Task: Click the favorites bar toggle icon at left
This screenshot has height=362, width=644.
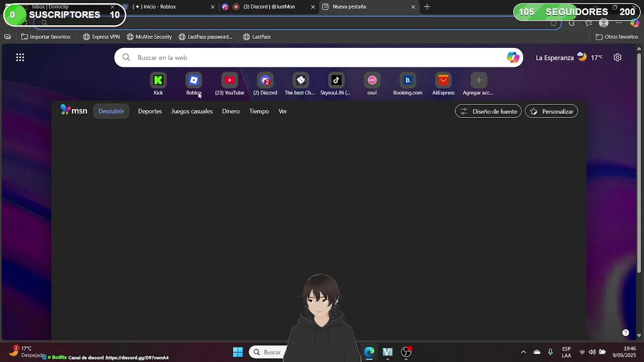Action: [x=7, y=37]
